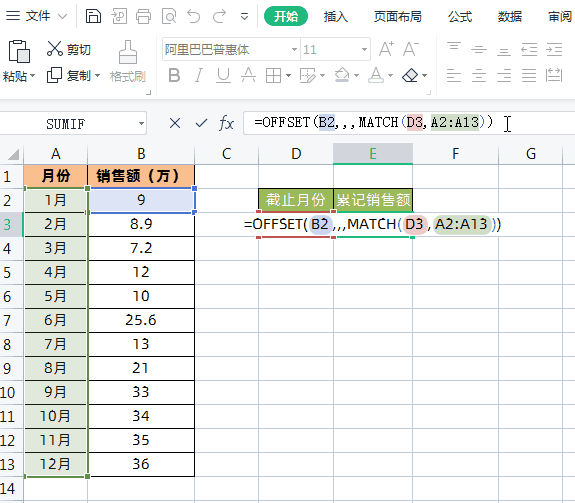Screen dimensions: 575x503
Task: Click the 截止月份 header cell
Action: 296,200
